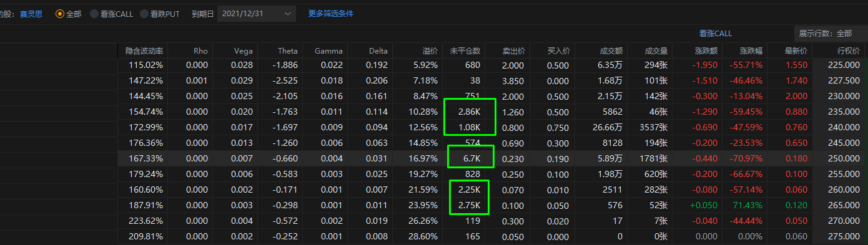Sort by Gamma column header

pos(328,50)
